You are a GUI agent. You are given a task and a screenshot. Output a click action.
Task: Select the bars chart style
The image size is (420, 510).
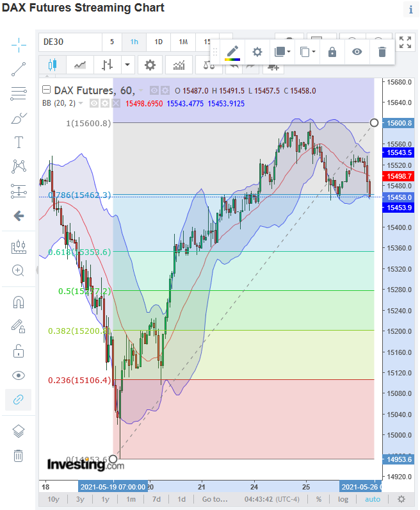108,65
